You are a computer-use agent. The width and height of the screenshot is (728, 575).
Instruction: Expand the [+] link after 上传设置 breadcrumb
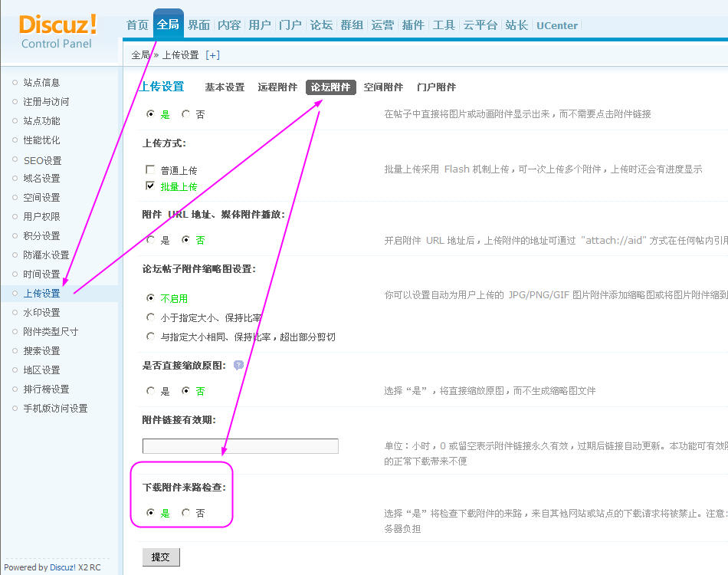[212, 55]
